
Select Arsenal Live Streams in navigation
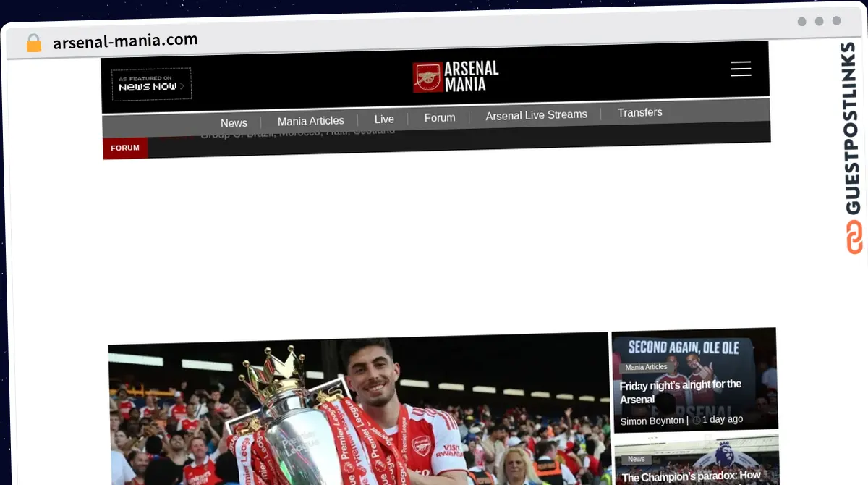tap(537, 115)
